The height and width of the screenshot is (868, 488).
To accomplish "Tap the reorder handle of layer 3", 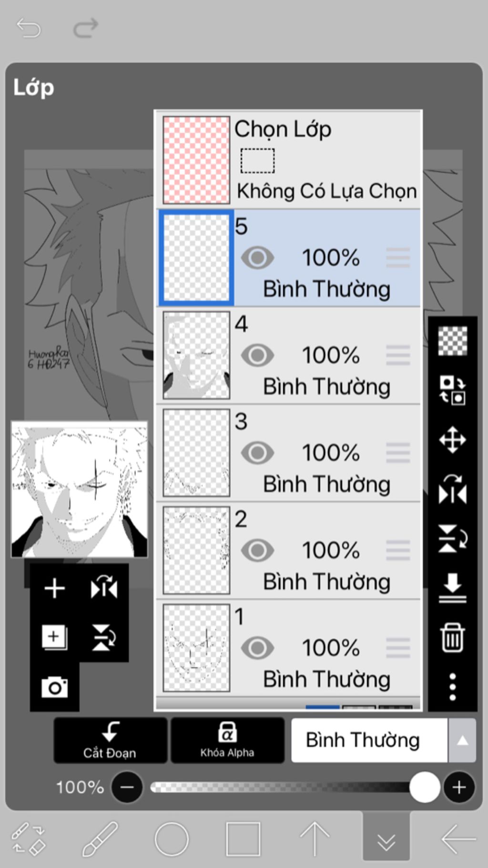I will [398, 453].
